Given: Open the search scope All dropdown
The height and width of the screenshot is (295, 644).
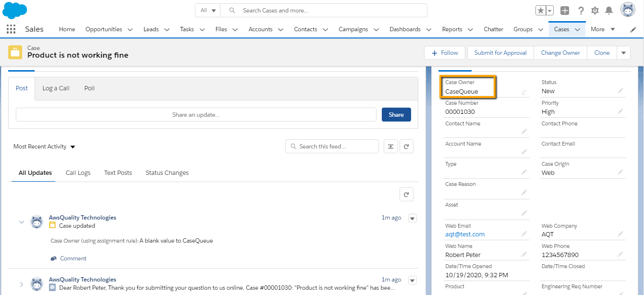Looking at the screenshot, I should click(208, 11).
